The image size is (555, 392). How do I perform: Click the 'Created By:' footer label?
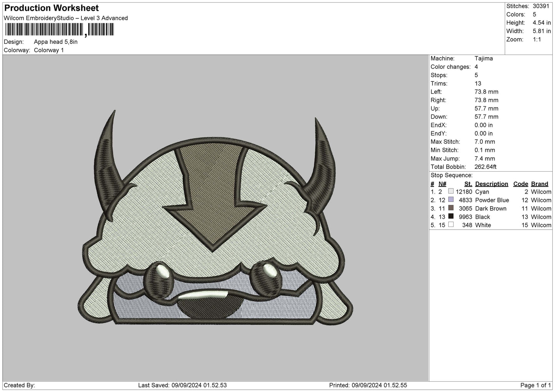pyautogui.click(x=19, y=385)
